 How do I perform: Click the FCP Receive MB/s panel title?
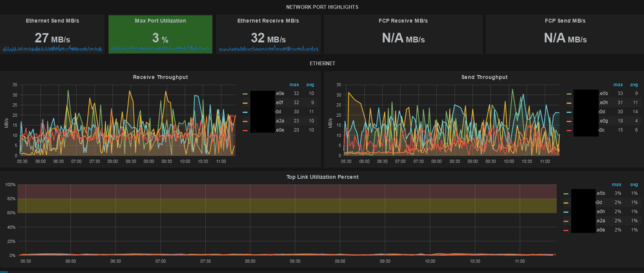click(403, 21)
